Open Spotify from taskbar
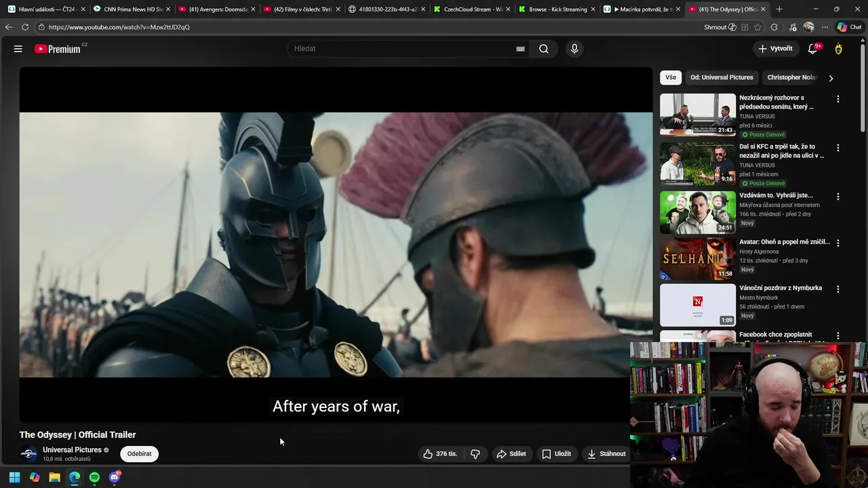Screen dimensions: 868x488 94,477
